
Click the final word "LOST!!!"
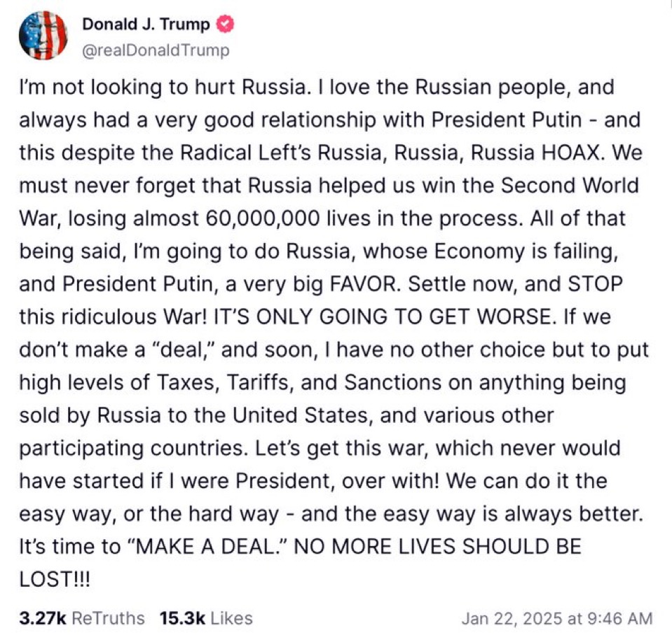tap(54, 578)
